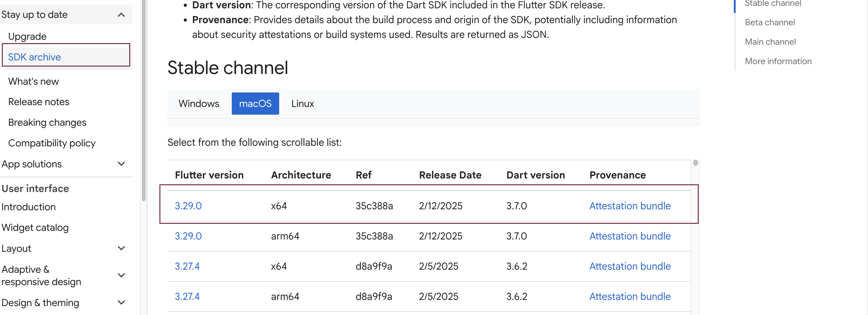Open Introduction under User interface
The image size is (868, 315).
tap(29, 207)
